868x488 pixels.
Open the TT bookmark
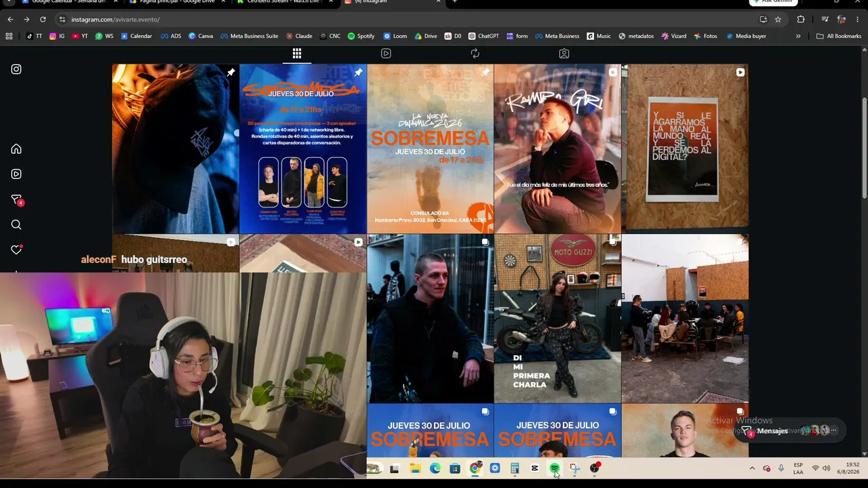coord(34,36)
